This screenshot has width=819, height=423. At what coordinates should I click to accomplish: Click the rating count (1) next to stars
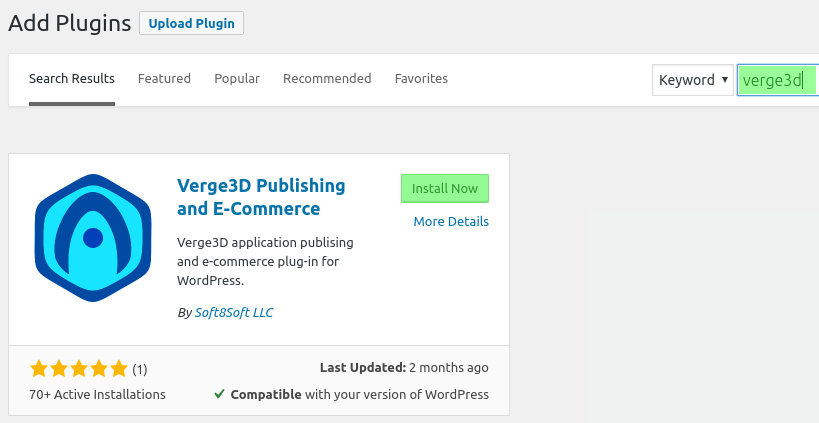(139, 370)
